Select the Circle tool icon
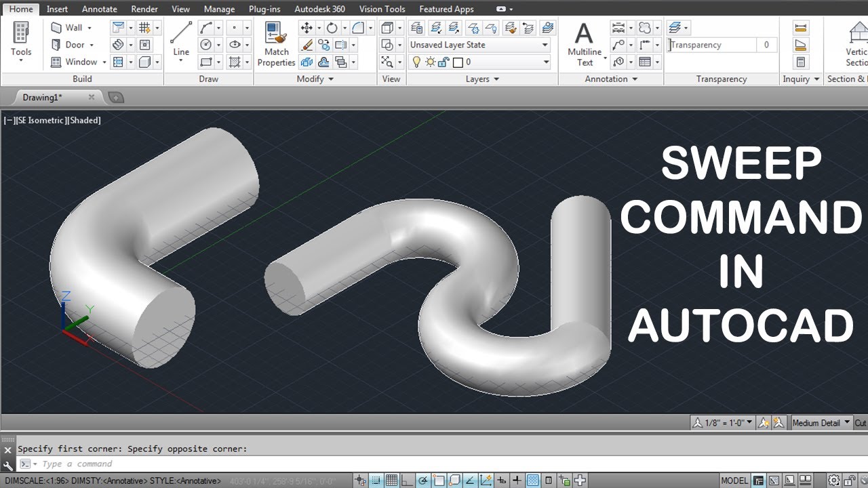The image size is (868, 488). coord(206,45)
